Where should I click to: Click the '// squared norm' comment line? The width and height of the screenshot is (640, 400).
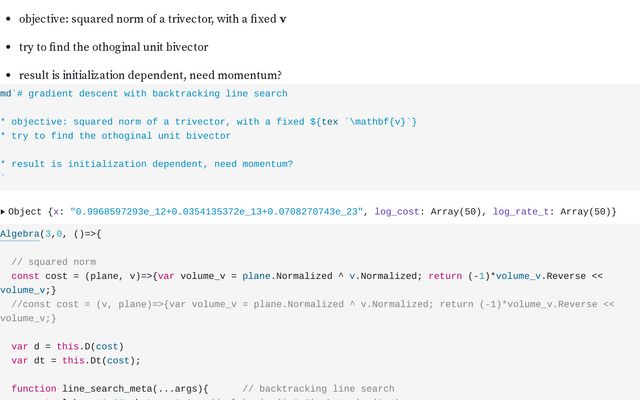(54, 262)
